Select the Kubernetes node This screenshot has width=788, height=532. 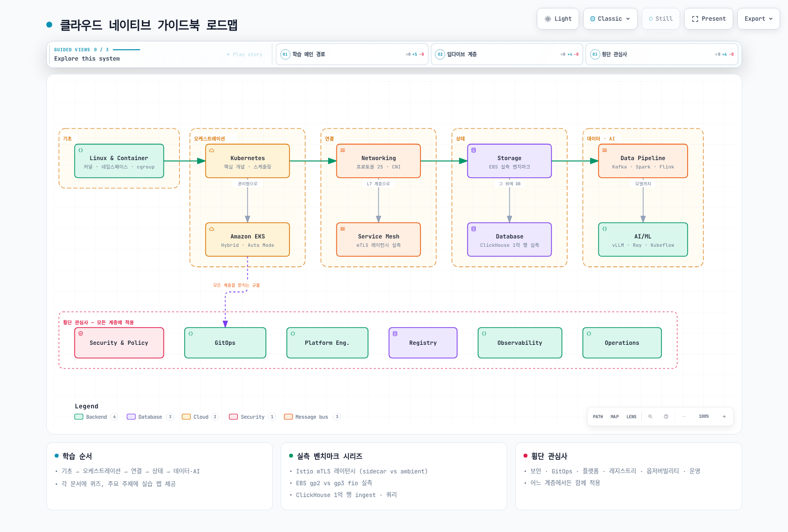point(247,161)
